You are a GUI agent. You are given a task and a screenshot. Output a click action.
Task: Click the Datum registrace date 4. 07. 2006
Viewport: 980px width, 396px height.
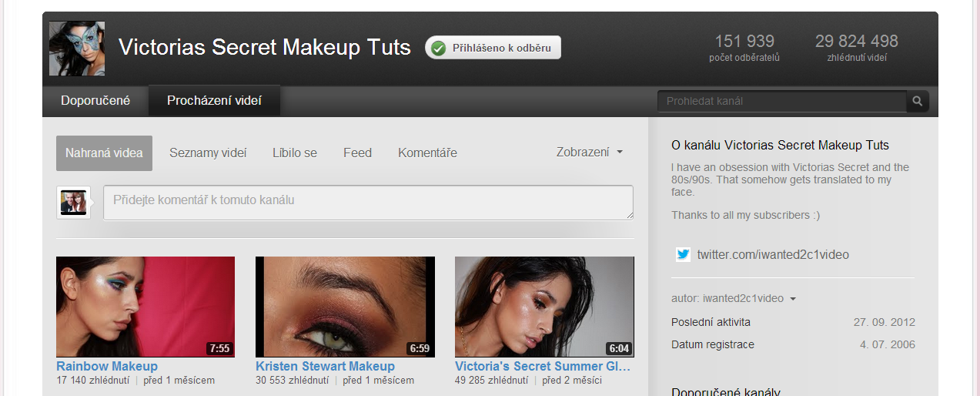(888, 344)
